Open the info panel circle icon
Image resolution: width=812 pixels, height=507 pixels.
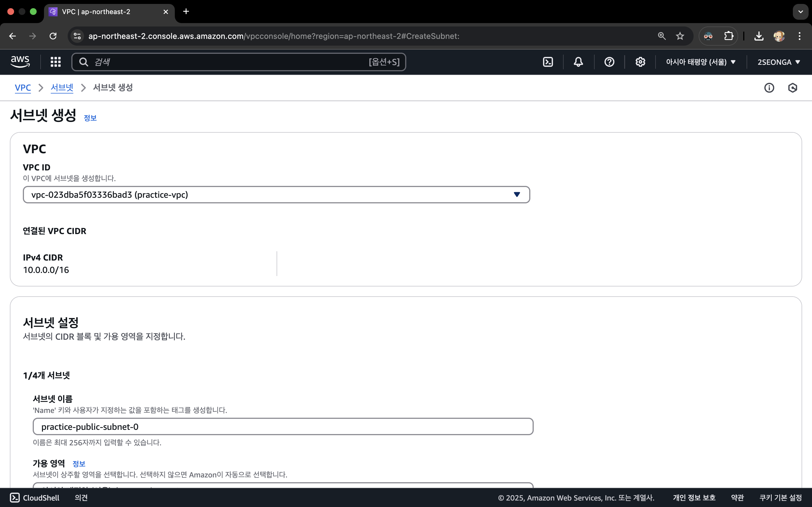pyautogui.click(x=769, y=88)
